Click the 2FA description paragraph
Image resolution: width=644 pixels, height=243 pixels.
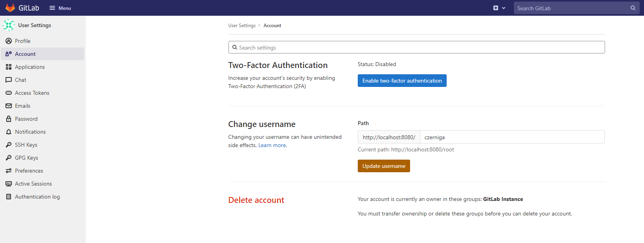(282, 82)
